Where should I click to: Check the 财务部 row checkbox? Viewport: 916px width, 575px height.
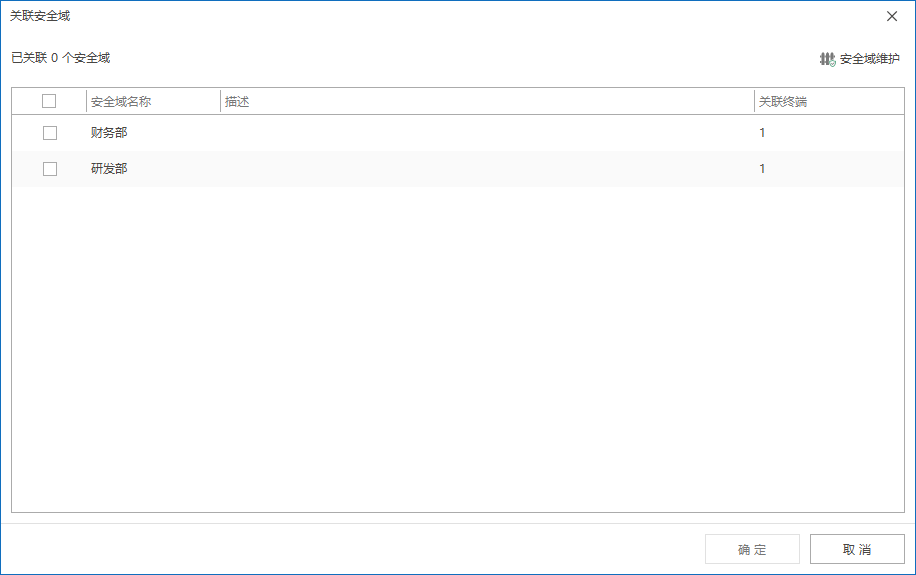[50, 133]
